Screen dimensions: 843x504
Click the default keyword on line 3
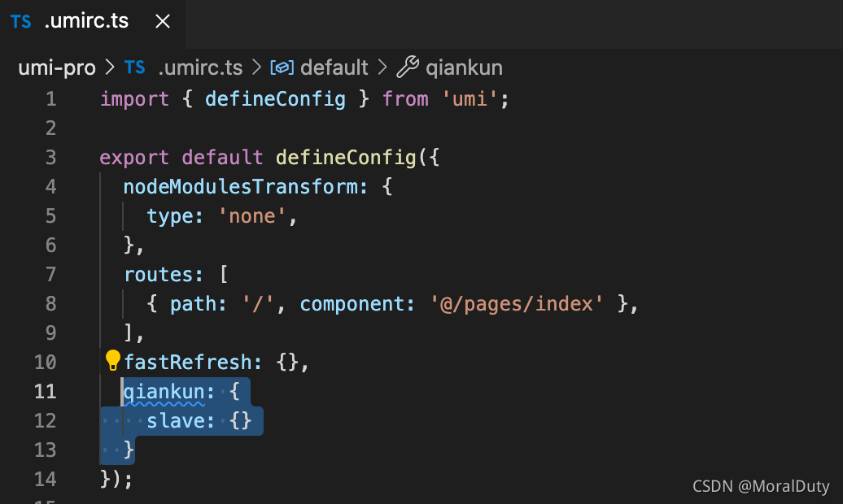click(x=223, y=158)
